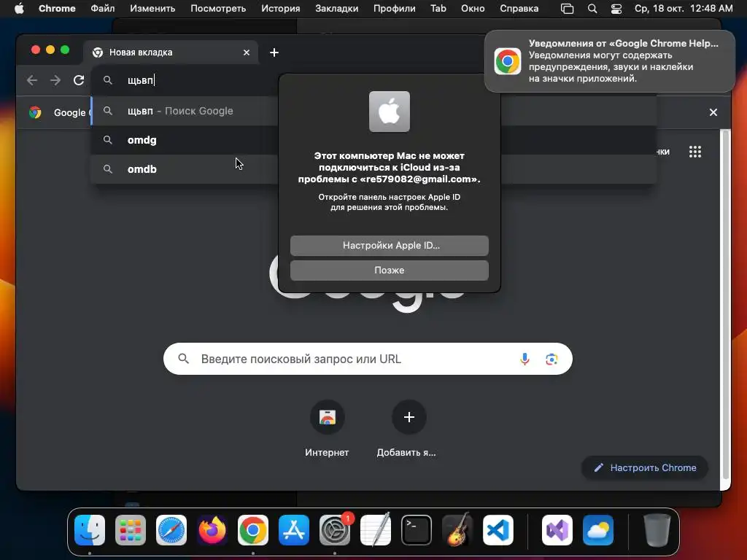
Task: Open the cloud weather app in the Dock
Action: [x=598, y=530]
